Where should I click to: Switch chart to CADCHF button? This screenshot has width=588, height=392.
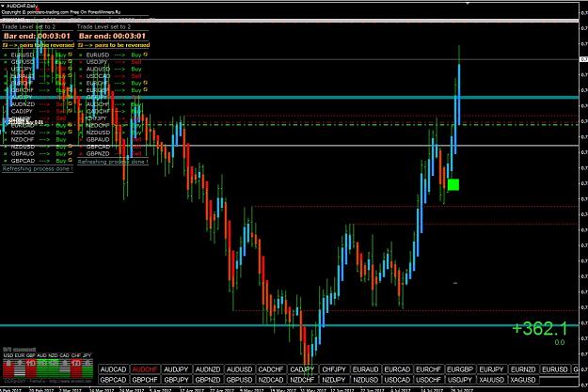click(x=271, y=369)
